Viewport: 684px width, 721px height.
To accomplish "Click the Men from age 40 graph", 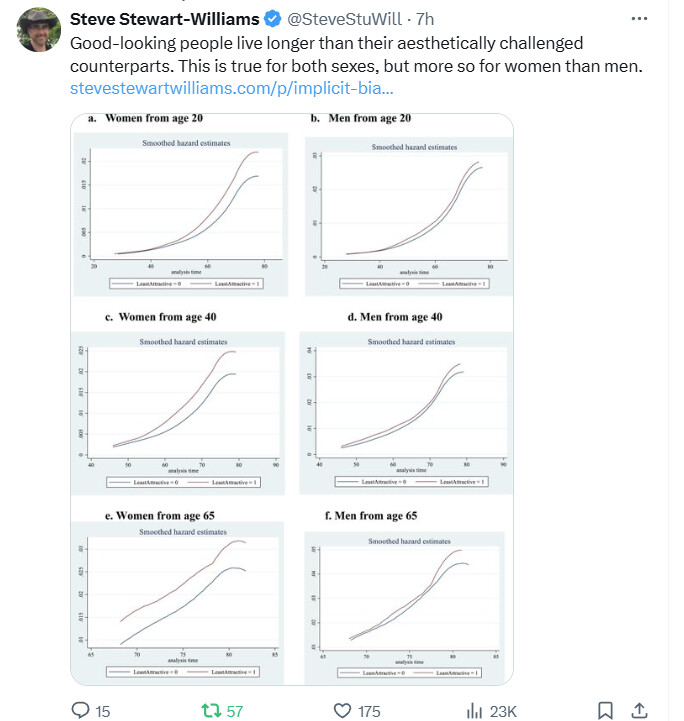I will [406, 413].
